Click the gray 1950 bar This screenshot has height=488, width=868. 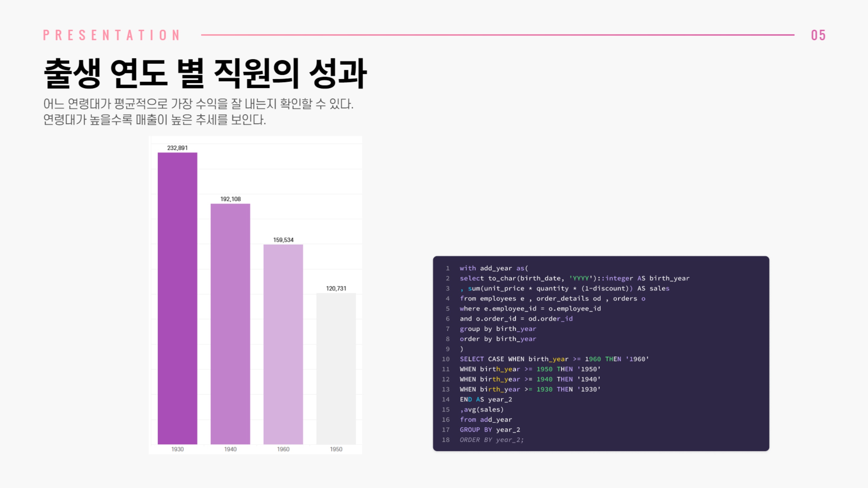(x=336, y=368)
